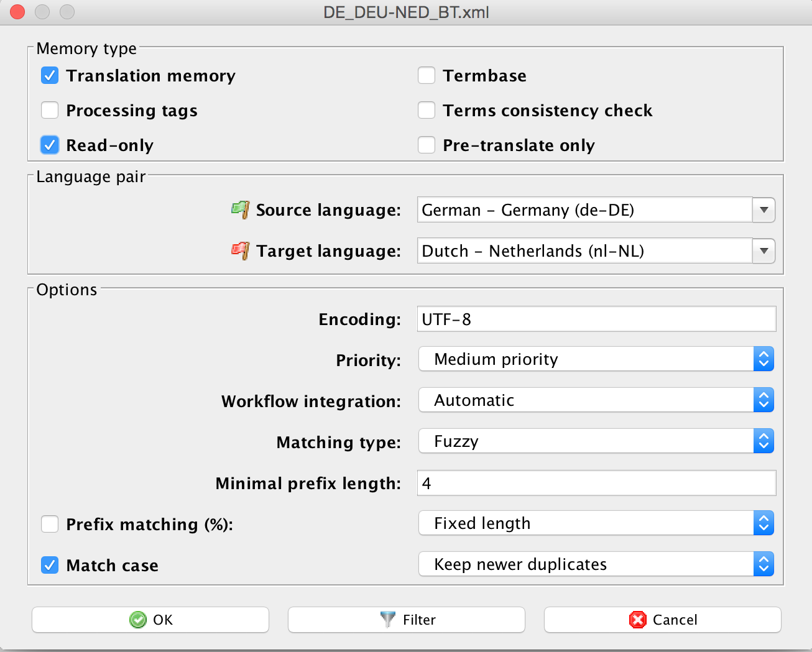Click the red target language flag icon

click(240, 250)
